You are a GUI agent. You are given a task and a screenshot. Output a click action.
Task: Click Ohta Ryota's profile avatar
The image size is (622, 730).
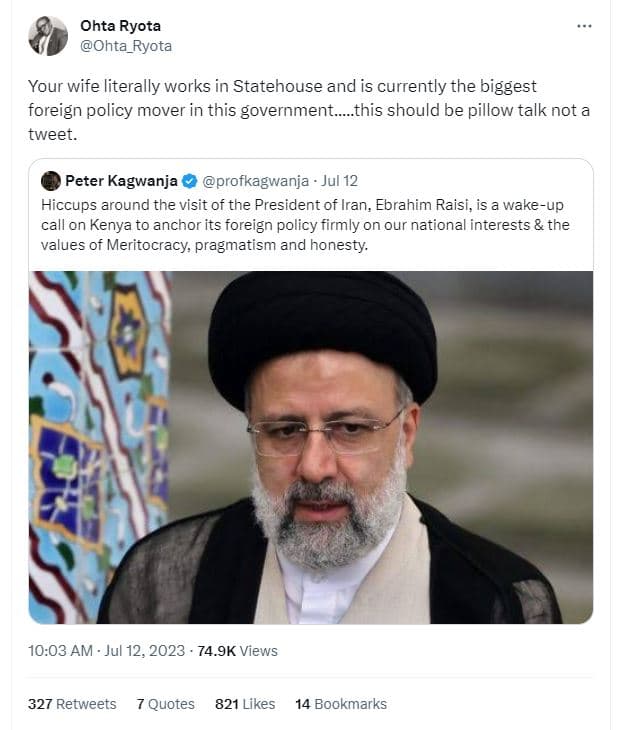pos(48,36)
